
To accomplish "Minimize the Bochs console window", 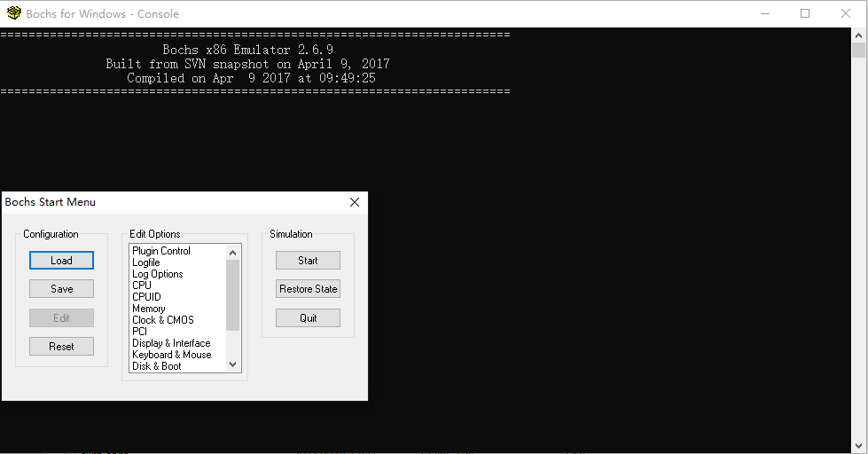I will (765, 14).
